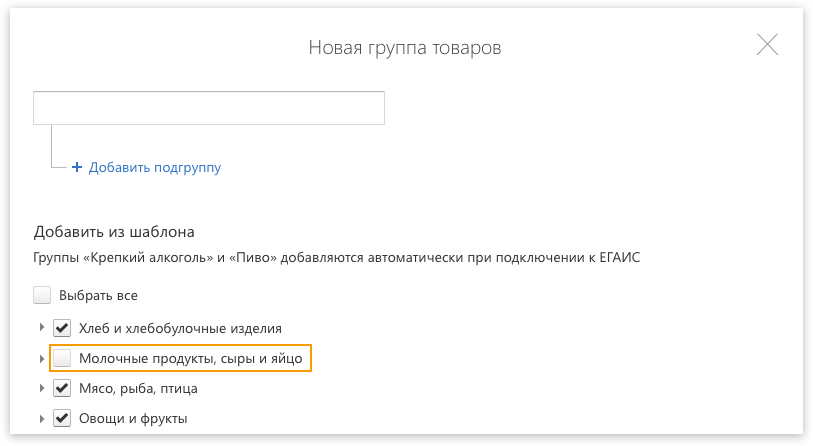The height and width of the screenshot is (446, 813).
Task: Expand the Хлеб и хлебобулочные изделия group
Action: coord(41,328)
